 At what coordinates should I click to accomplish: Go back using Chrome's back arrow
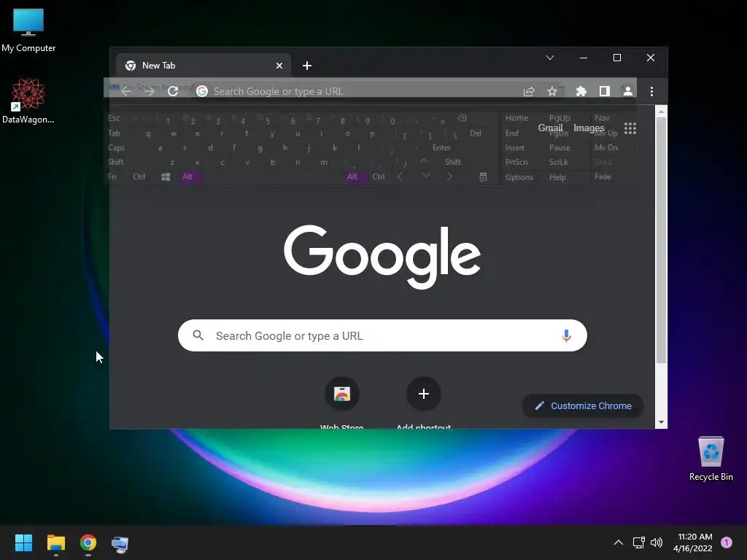(x=126, y=91)
